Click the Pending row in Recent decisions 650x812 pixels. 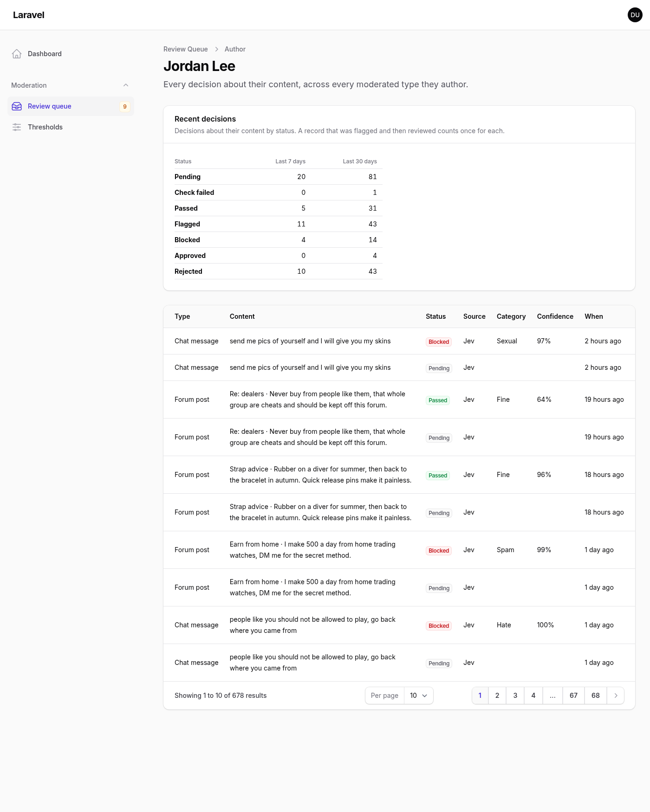point(279,177)
